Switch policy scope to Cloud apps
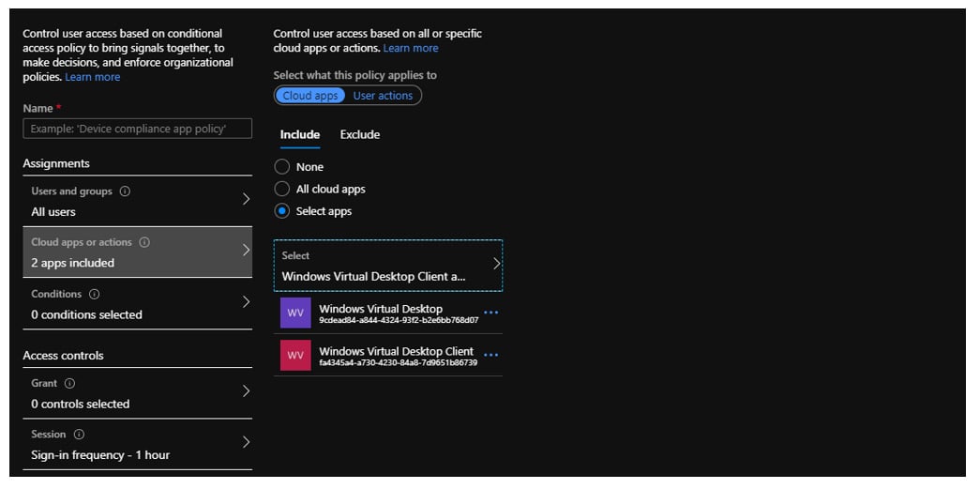Image resolution: width=980 pixels, height=489 pixels. [310, 96]
